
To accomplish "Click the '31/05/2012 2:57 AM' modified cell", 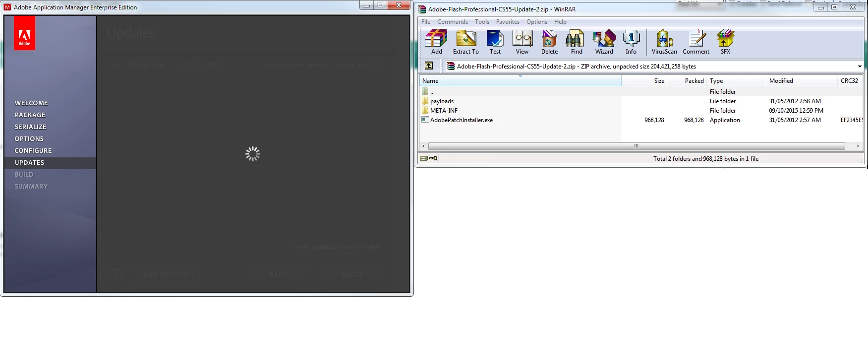I will (795, 120).
